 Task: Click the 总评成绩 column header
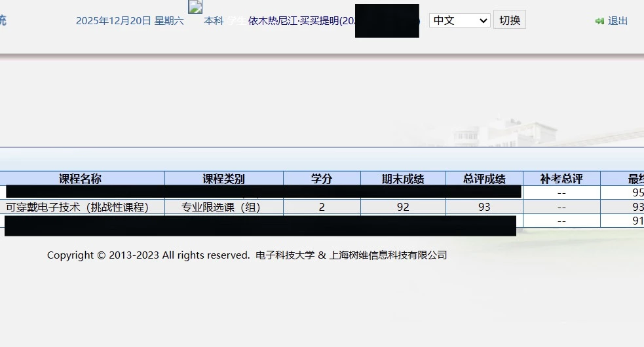pos(484,179)
